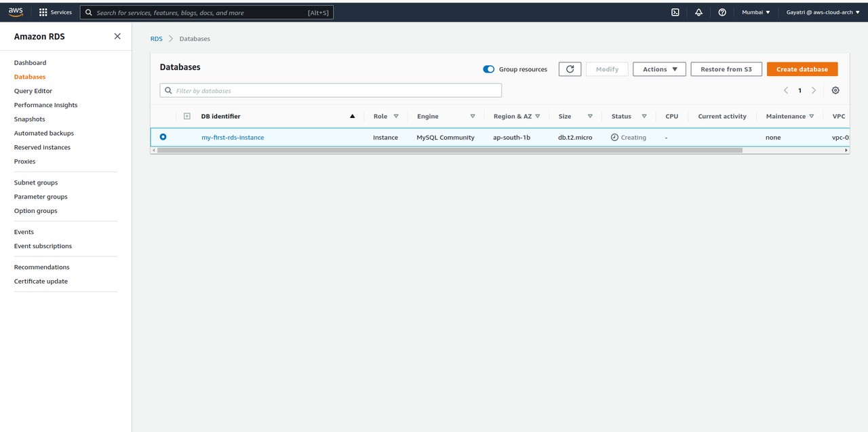Screen dimensions: 868x432
Task: Sort by the Size column
Action: 590,116
